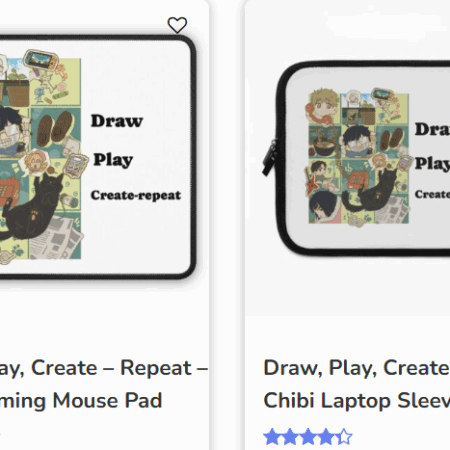This screenshot has width=450, height=450.
Task: Click the first filled star in laptop sleeve rating
Action: [x=272, y=437]
